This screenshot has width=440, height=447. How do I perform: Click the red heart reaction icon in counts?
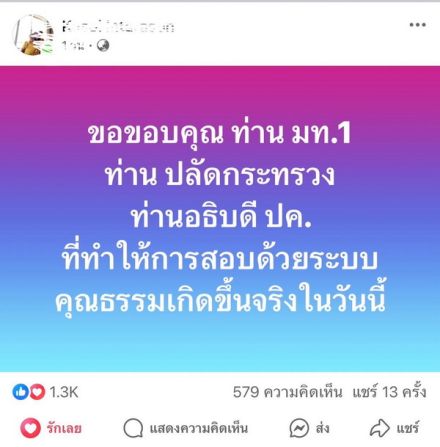click(x=37, y=392)
